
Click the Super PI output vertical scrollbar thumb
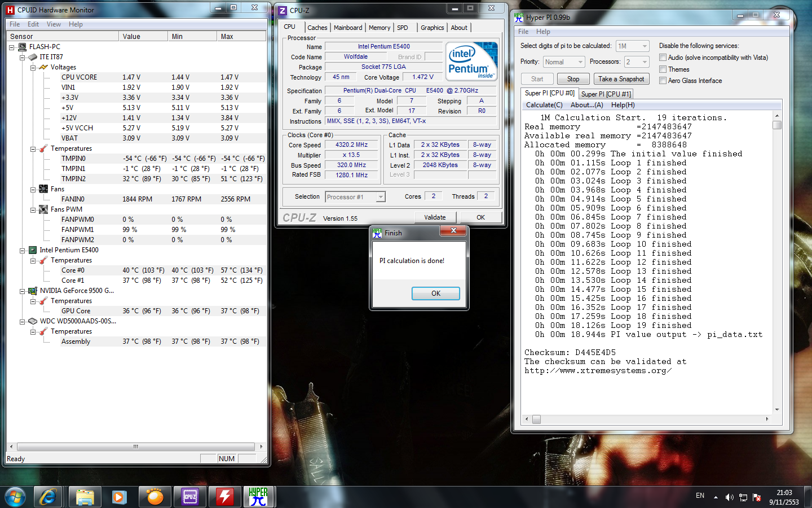tap(777, 125)
